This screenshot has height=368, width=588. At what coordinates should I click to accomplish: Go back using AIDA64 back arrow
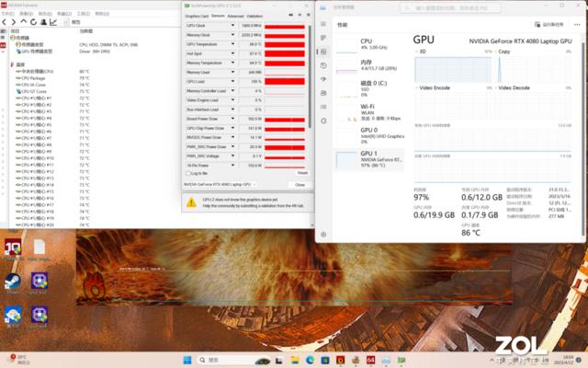pyautogui.click(x=5, y=22)
